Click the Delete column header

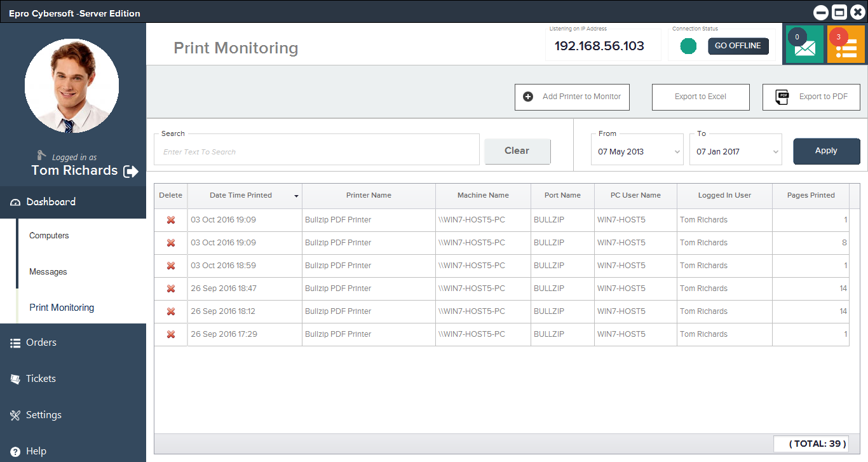click(x=170, y=196)
